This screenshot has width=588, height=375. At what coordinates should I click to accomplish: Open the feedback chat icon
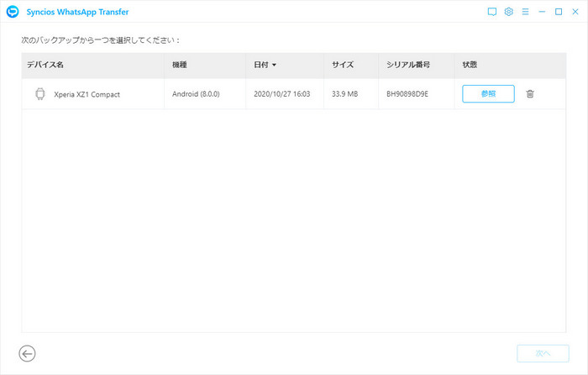[x=492, y=12]
